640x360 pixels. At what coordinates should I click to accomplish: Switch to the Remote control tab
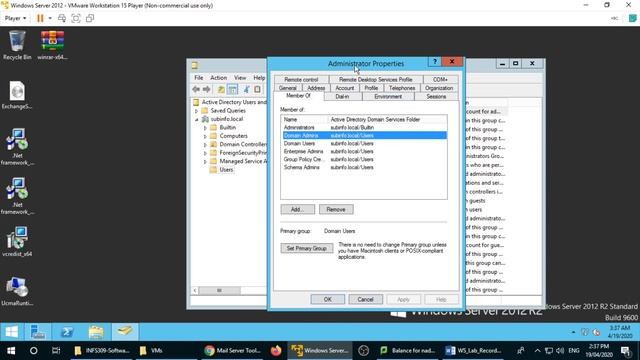pos(301,80)
